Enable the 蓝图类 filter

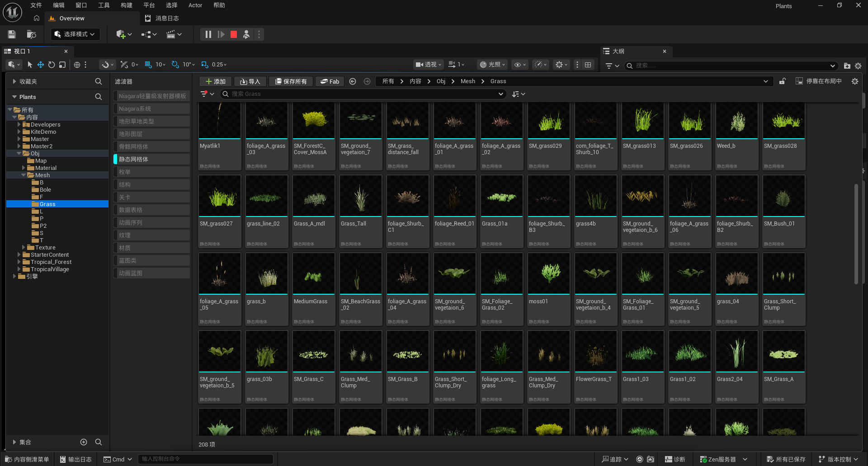152,260
